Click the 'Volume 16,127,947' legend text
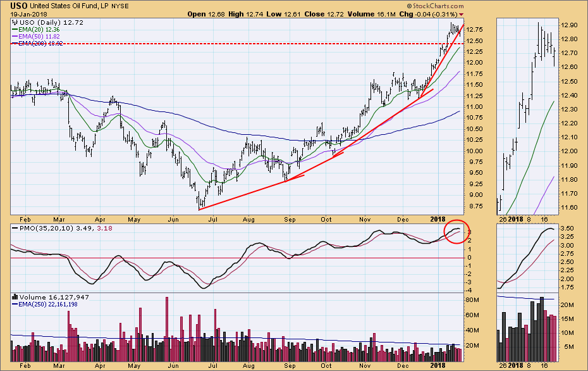The width and height of the screenshot is (588, 371). [54, 297]
